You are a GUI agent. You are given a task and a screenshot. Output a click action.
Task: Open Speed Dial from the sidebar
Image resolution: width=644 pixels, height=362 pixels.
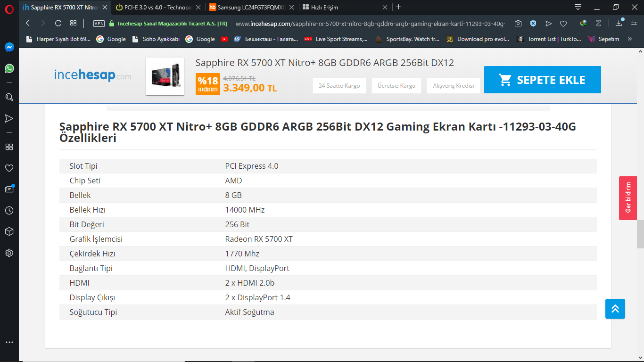(x=9, y=147)
